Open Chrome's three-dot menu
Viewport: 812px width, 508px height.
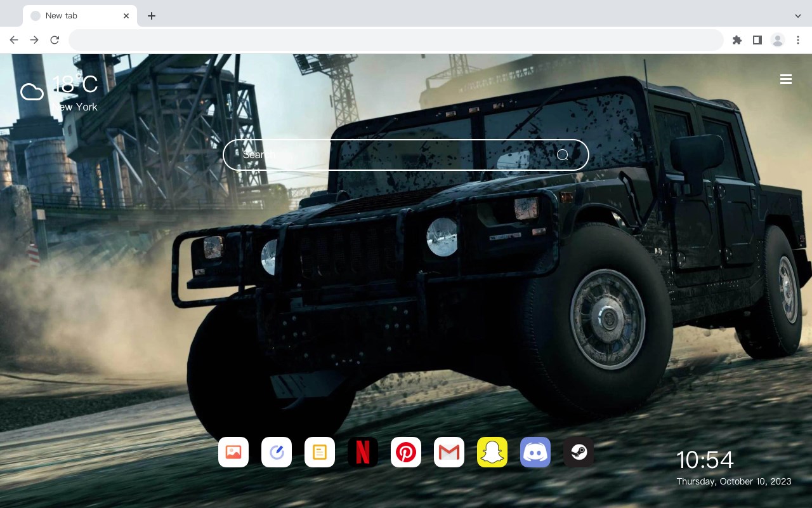point(798,40)
